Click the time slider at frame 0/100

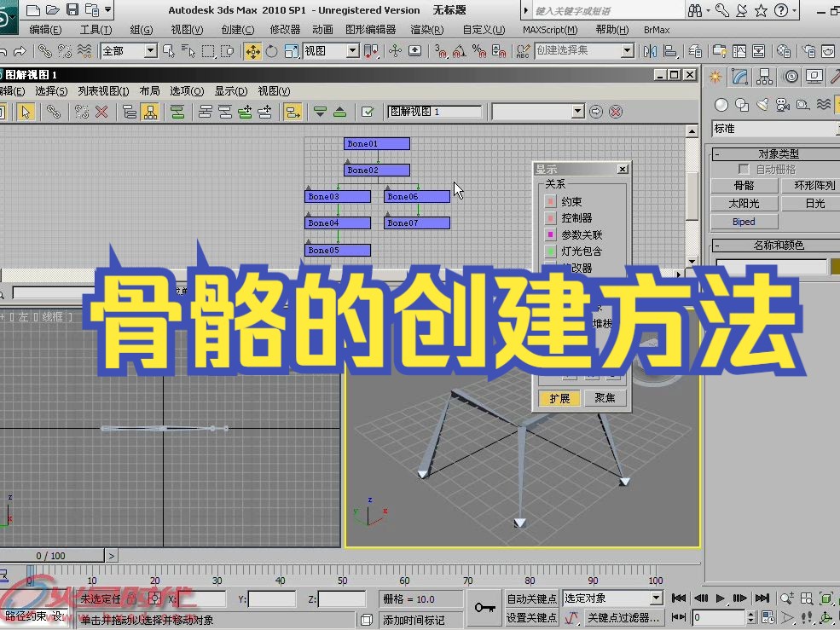[51, 555]
